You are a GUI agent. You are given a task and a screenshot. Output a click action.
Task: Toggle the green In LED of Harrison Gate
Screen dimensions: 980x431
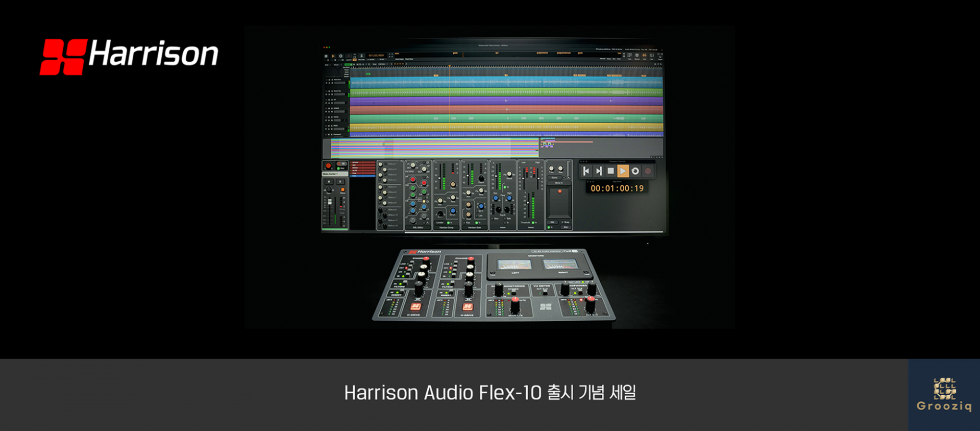478,223
